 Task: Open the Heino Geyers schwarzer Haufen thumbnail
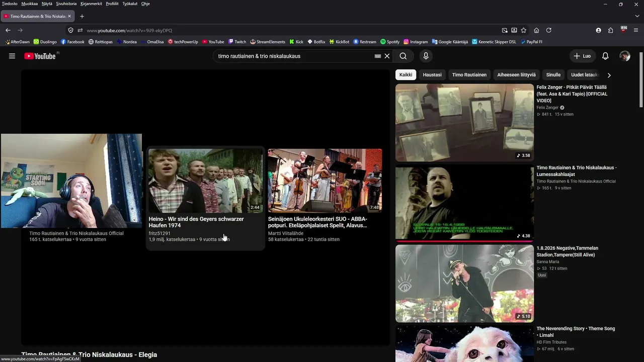point(205,180)
